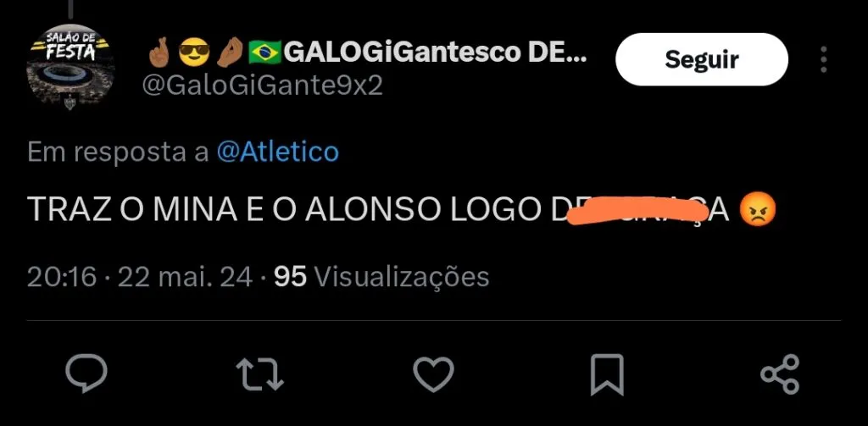Open the @Atletico mention link
868x426 pixels.
click(277, 152)
